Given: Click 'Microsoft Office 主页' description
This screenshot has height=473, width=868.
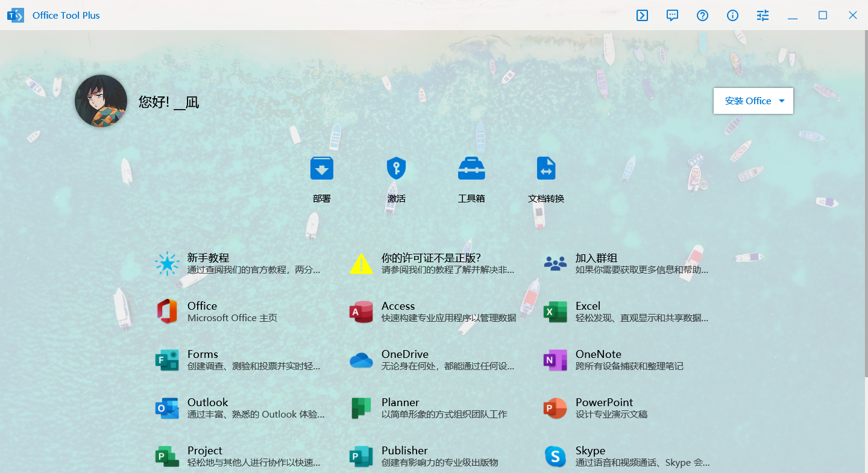Looking at the screenshot, I should point(232,318).
